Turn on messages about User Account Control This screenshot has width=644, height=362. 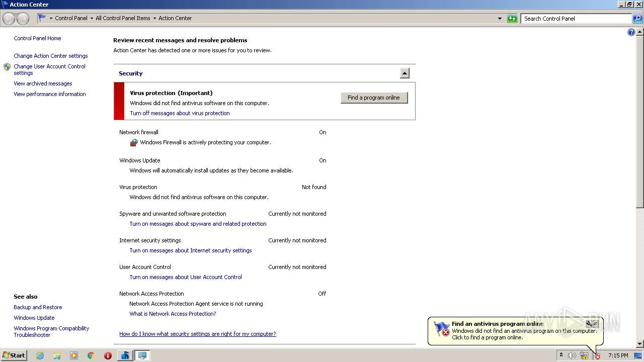[x=186, y=277]
